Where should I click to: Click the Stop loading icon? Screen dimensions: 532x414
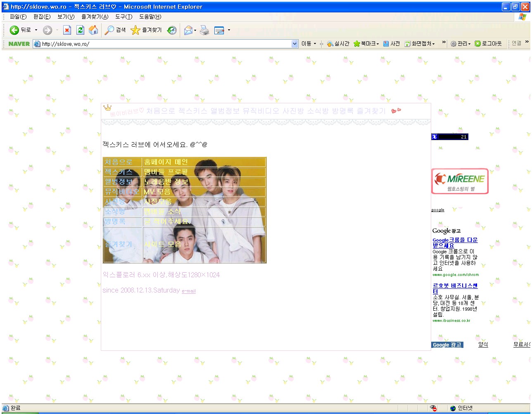pyautogui.click(x=67, y=30)
